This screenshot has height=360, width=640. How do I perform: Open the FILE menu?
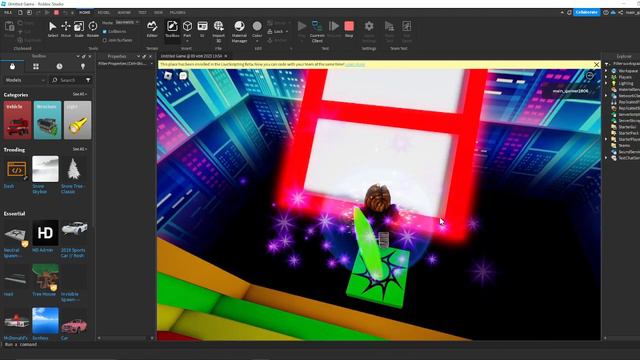coord(8,13)
